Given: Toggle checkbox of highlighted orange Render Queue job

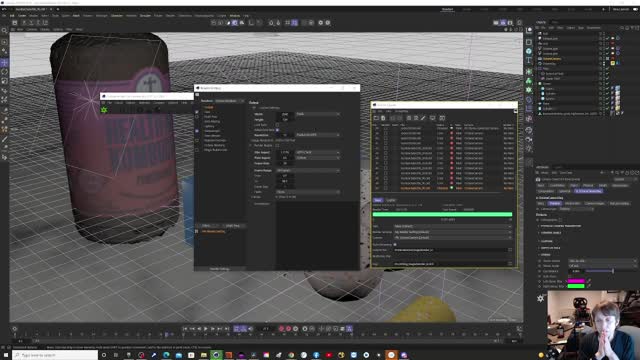Looking at the screenshot, I should click(x=386, y=189).
